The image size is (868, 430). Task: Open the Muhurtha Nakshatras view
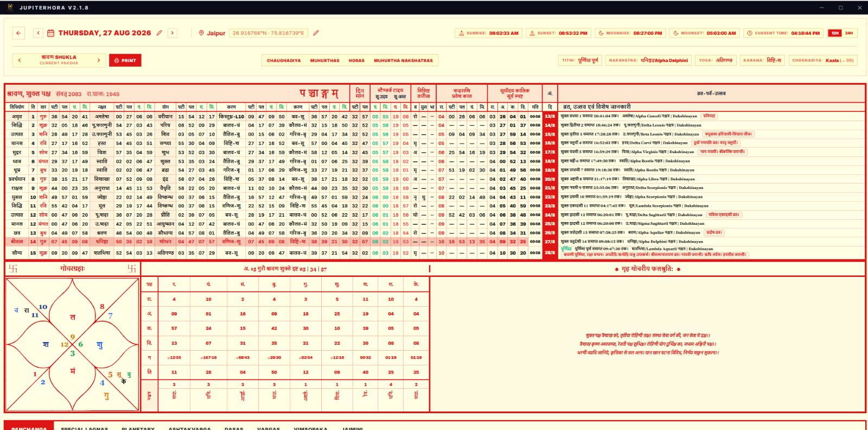[x=403, y=61]
